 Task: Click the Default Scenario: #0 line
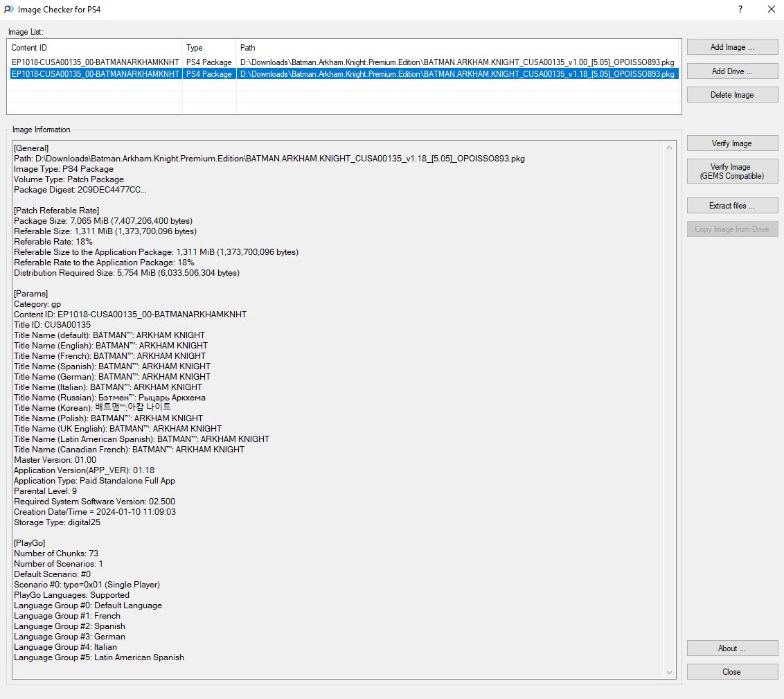click(53, 574)
